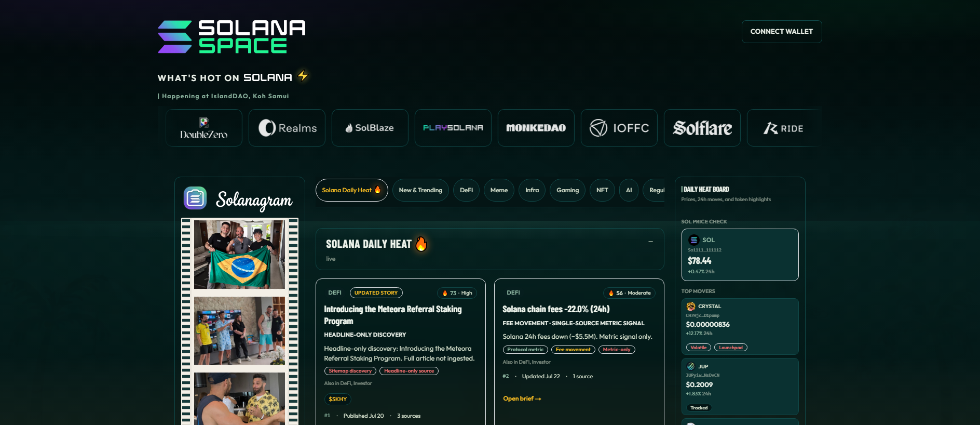This screenshot has height=425, width=980.
Task: Click the Volatile tag on CRYSTAL
Action: click(x=699, y=348)
